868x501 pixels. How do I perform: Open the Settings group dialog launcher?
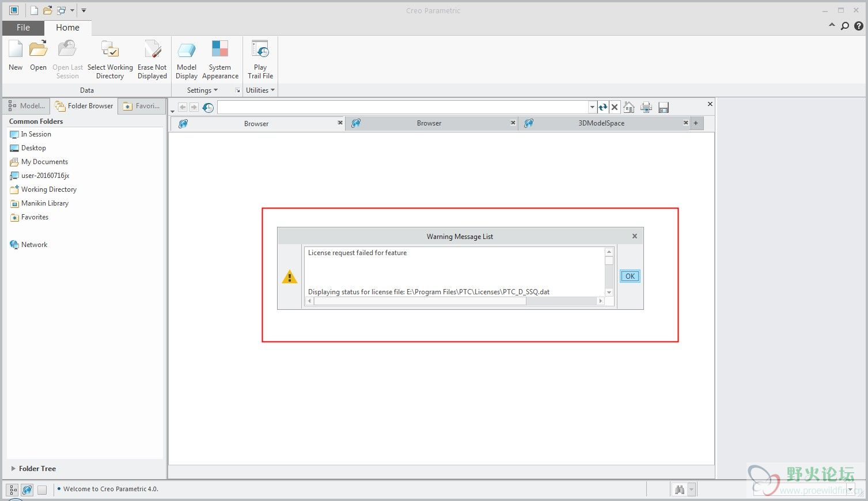tap(237, 90)
